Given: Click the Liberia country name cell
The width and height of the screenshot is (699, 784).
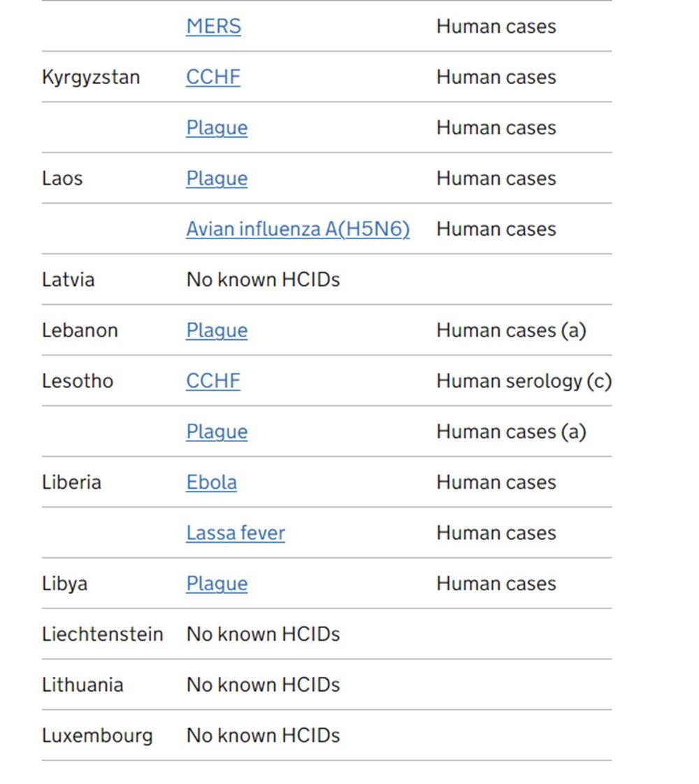Looking at the screenshot, I should 71,483.
